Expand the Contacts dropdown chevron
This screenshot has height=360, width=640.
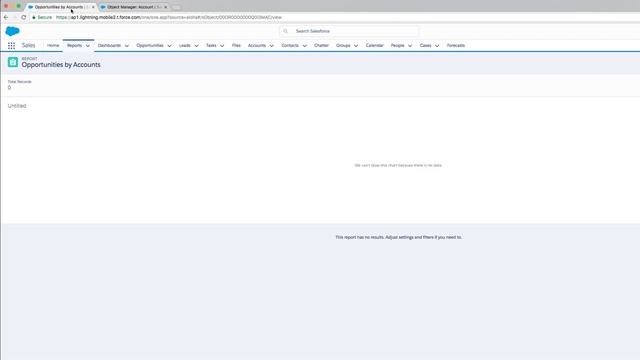(x=304, y=46)
